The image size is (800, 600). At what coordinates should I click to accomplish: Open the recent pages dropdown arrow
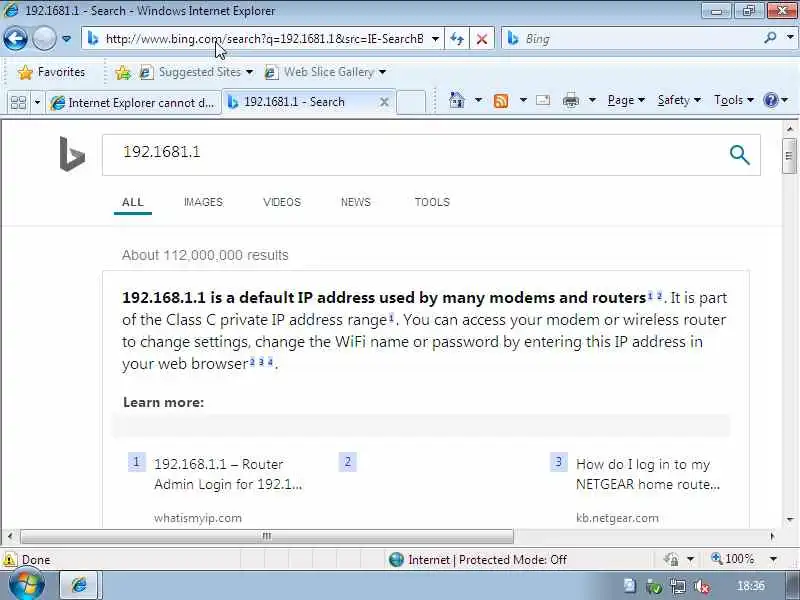[x=66, y=39]
